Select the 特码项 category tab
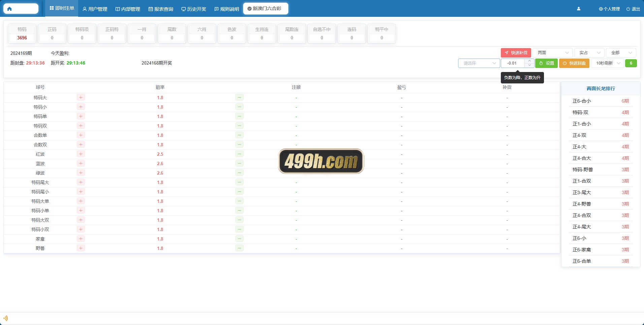 click(82, 34)
